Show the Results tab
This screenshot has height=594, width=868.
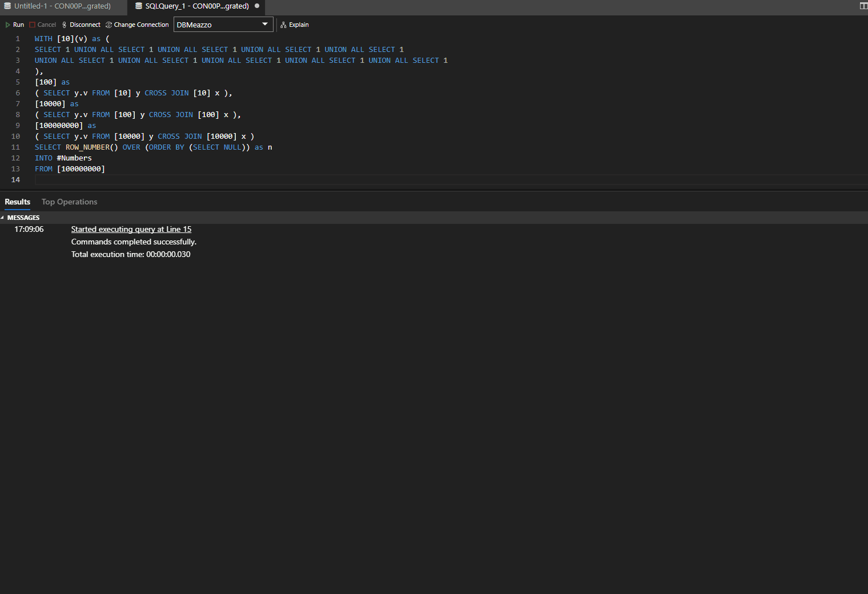click(x=17, y=202)
